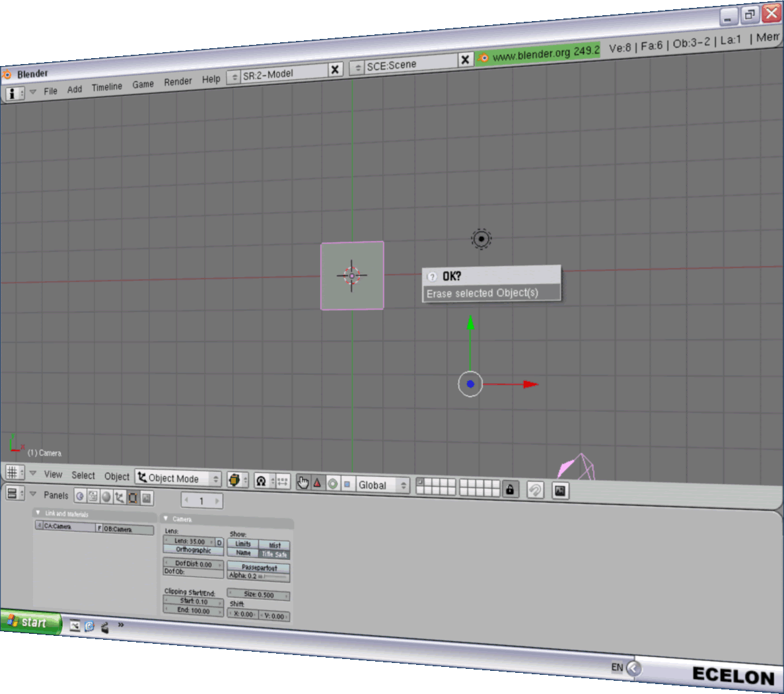Click the buttons window type selector icon
Viewport: 784px width, 694px height.
[14, 494]
